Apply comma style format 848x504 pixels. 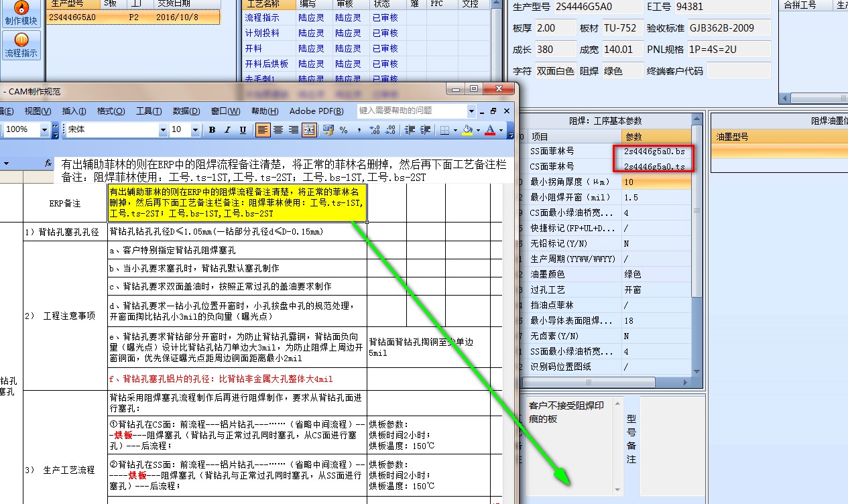(x=359, y=130)
